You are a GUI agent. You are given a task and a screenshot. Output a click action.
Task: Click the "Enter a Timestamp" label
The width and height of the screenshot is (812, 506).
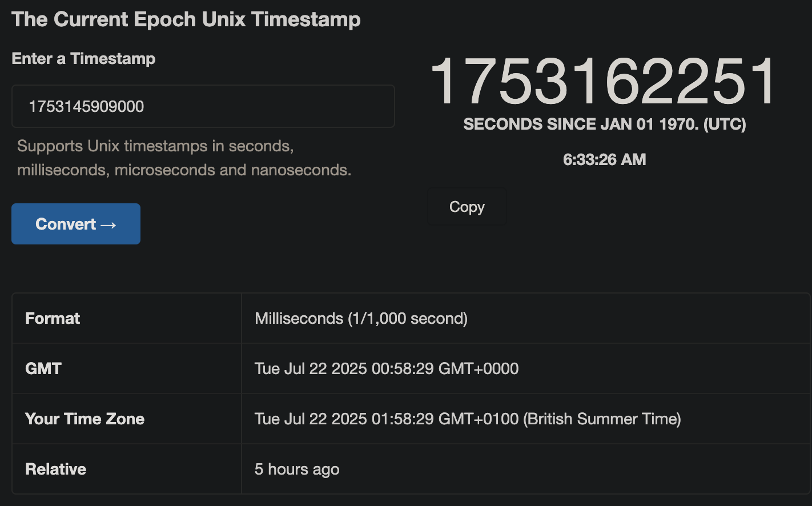(x=83, y=58)
